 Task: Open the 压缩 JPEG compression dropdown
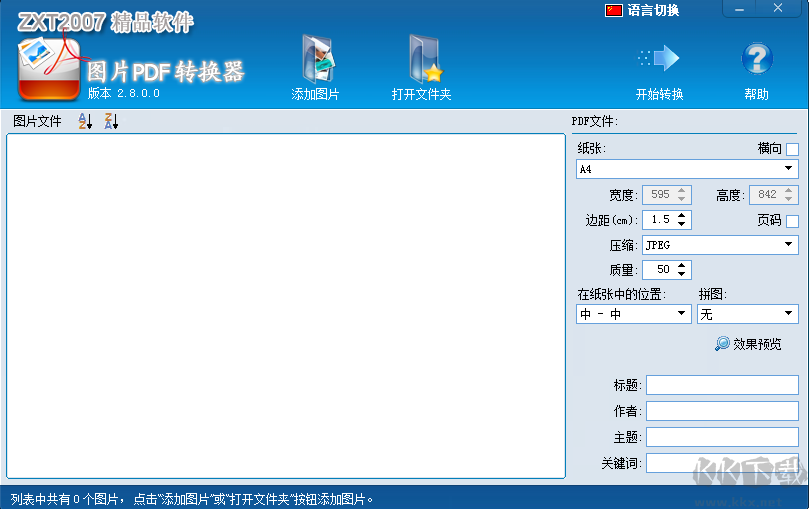pos(720,245)
